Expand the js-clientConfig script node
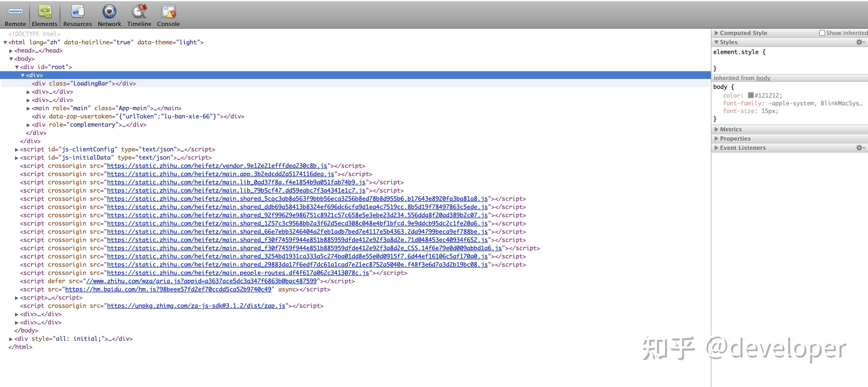The image size is (868, 387). coord(16,149)
